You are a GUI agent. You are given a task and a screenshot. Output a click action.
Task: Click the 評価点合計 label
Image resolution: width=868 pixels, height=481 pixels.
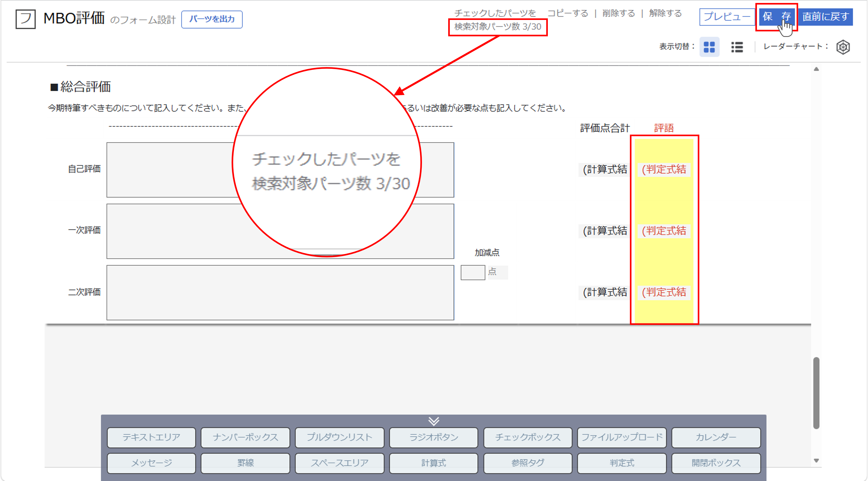click(x=605, y=128)
